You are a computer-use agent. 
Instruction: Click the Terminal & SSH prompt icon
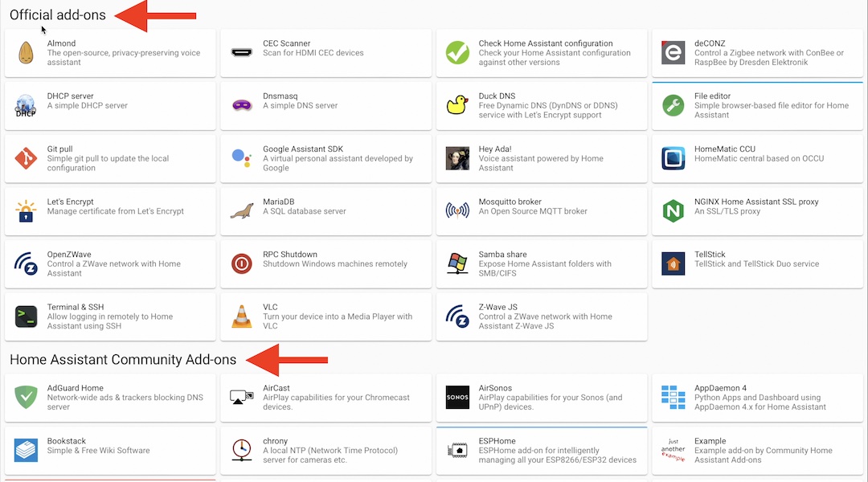[x=26, y=317]
